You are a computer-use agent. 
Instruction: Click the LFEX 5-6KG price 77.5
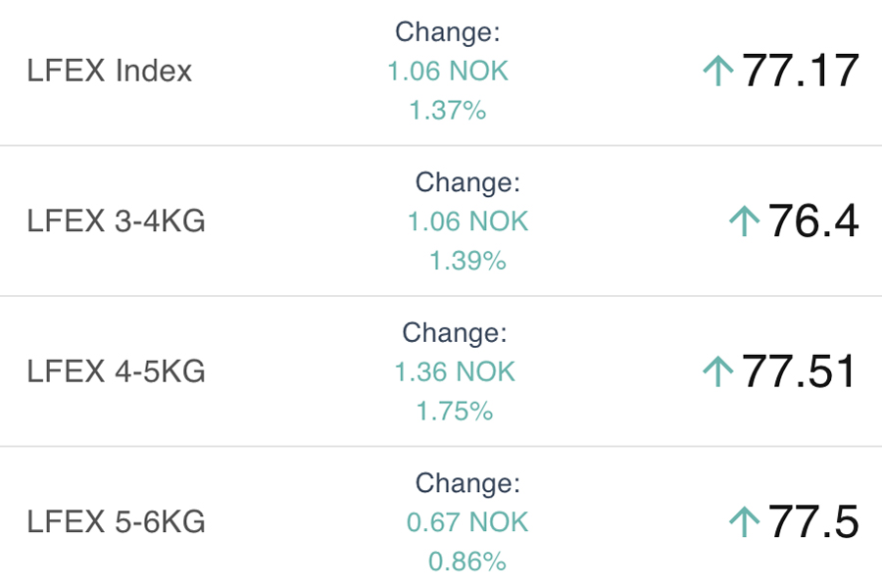pyautogui.click(x=813, y=521)
